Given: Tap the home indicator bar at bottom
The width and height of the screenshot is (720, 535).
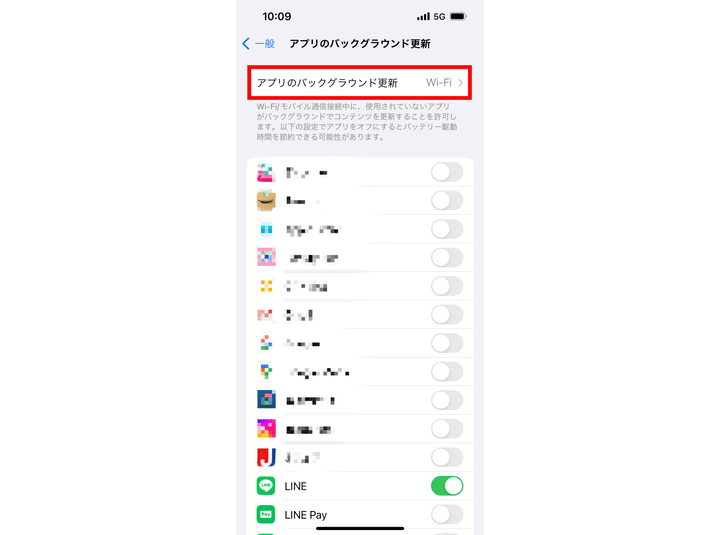Looking at the screenshot, I should 360,529.
